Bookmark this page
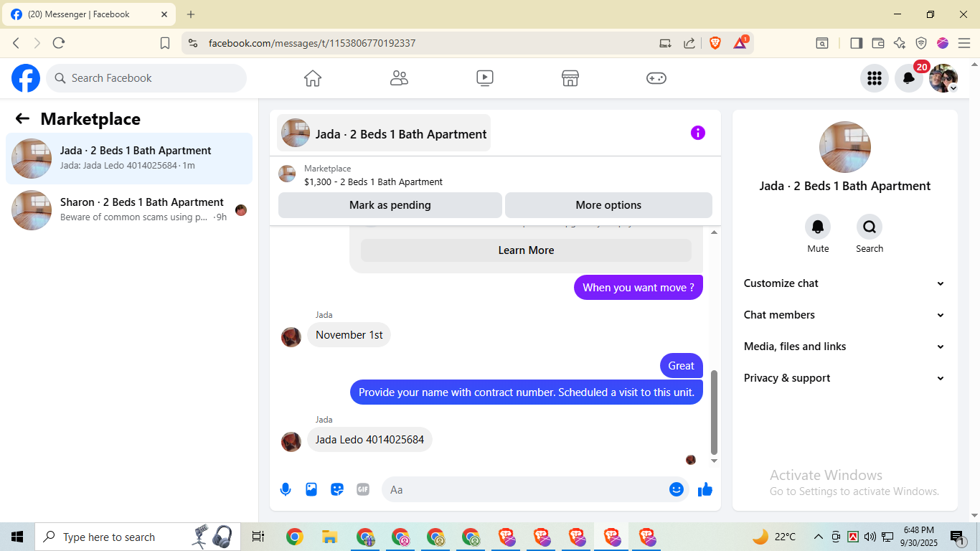 coord(165,43)
